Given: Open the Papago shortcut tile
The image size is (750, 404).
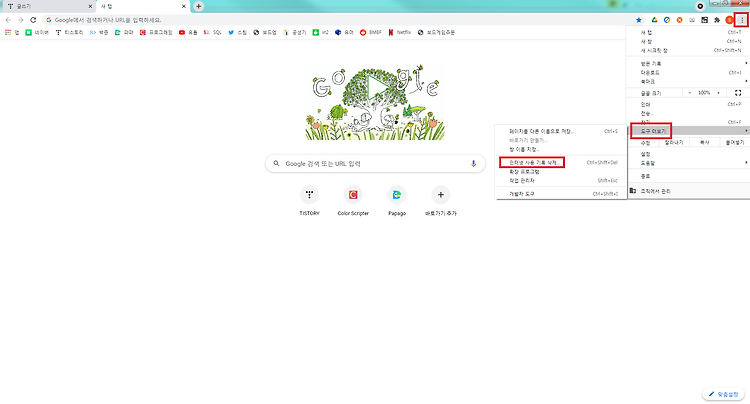Looking at the screenshot, I should coord(397,201).
